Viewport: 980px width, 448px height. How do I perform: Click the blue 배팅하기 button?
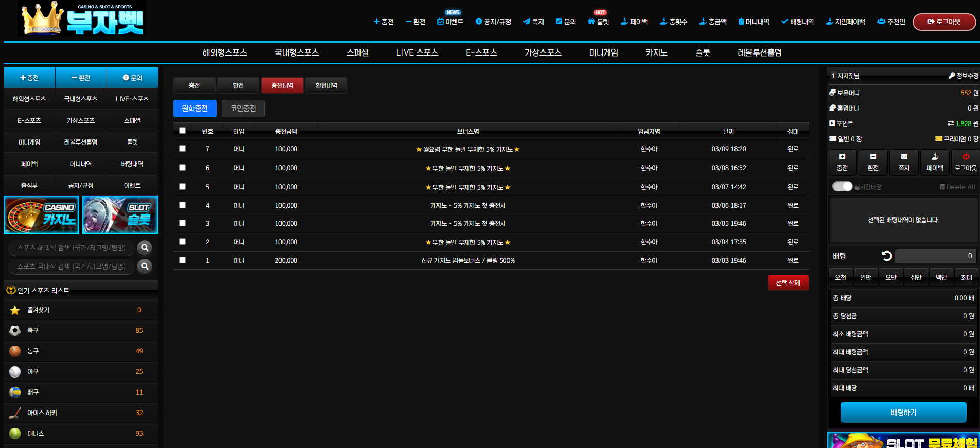[x=903, y=413]
